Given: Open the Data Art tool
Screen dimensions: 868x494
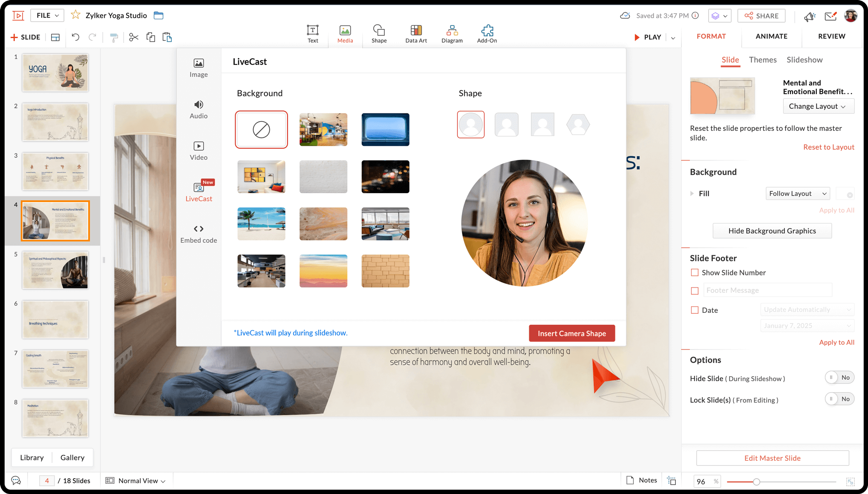Looking at the screenshot, I should point(416,34).
